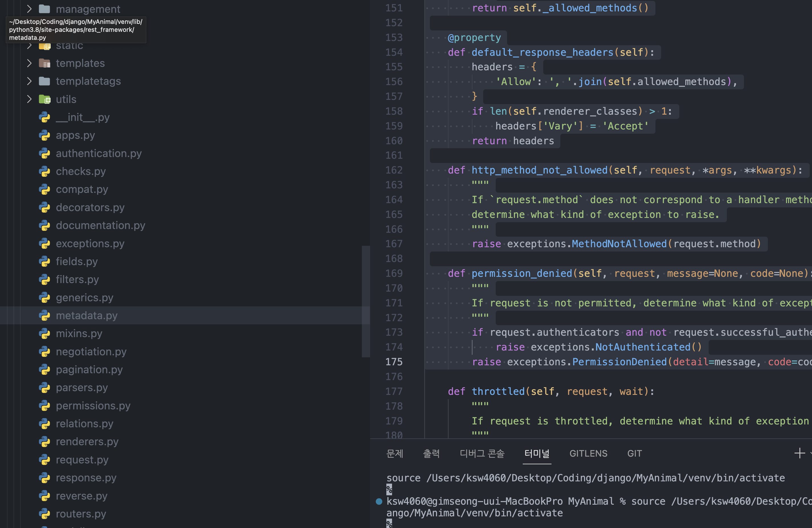Switch to the GITLENS panel tab
The width and height of the screenshot is (812, 528).
tap(588, 453)
